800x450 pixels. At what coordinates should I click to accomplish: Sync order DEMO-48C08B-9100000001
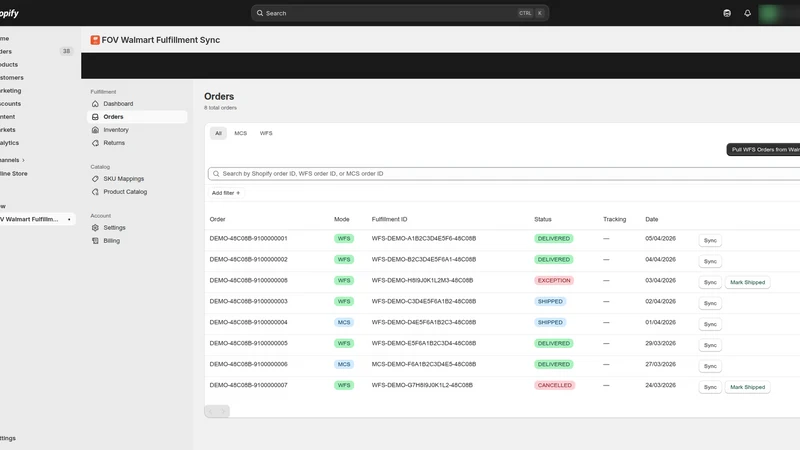[x=710, y=240]
